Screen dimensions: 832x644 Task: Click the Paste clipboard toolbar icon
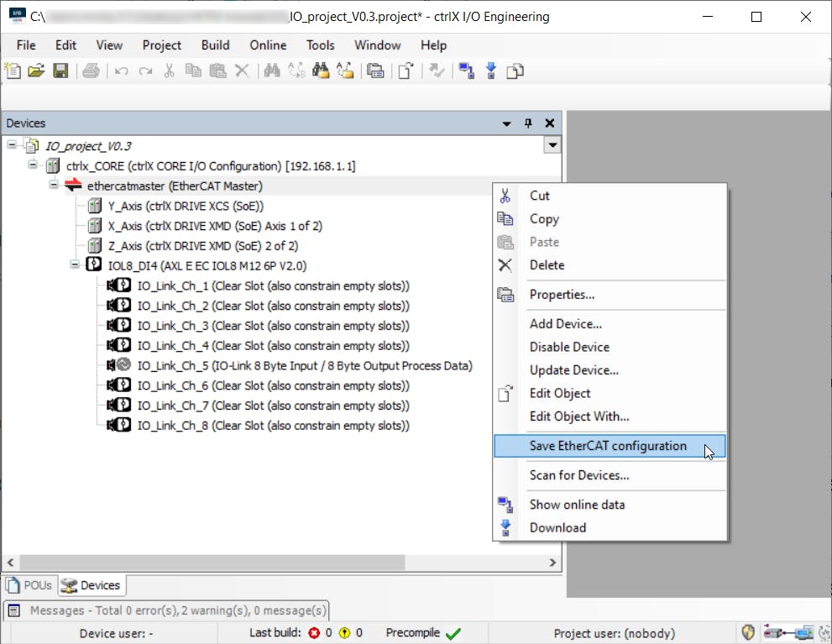217,71
